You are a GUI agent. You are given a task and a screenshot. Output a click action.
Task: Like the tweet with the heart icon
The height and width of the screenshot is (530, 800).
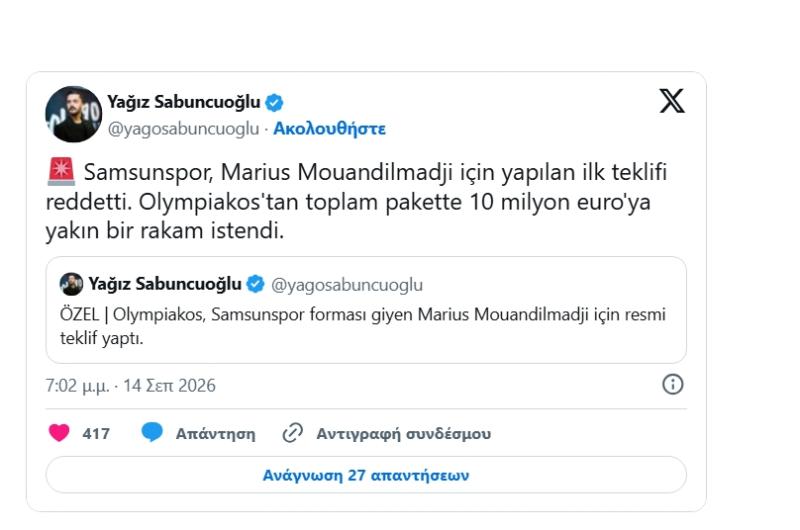(x=59, y=433)
